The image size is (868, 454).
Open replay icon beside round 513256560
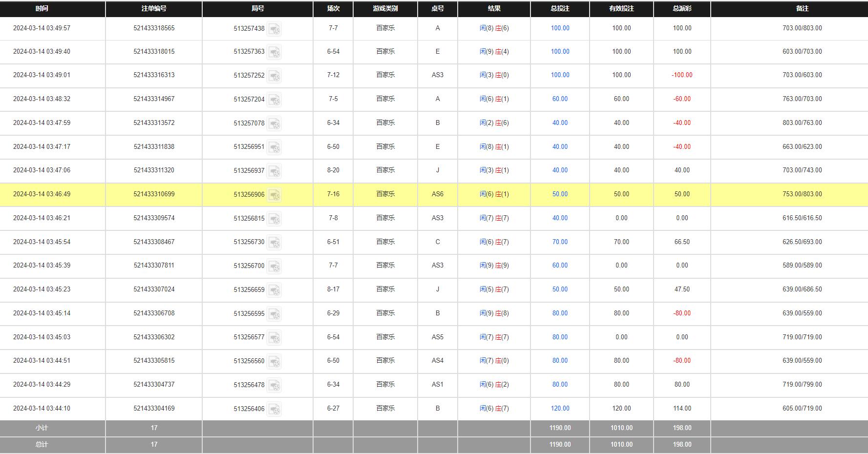[274, 362]
